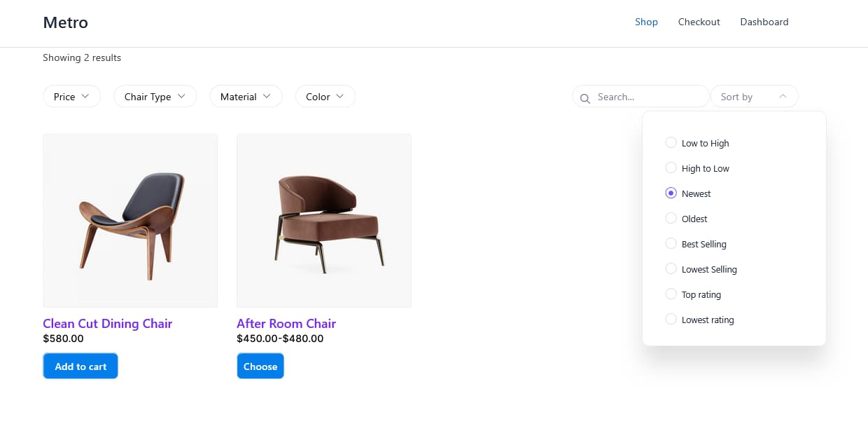Collapse the Sort by dropdown
Image resolution: width=868 pixels, height=431 pixels.
pos(754,96)
